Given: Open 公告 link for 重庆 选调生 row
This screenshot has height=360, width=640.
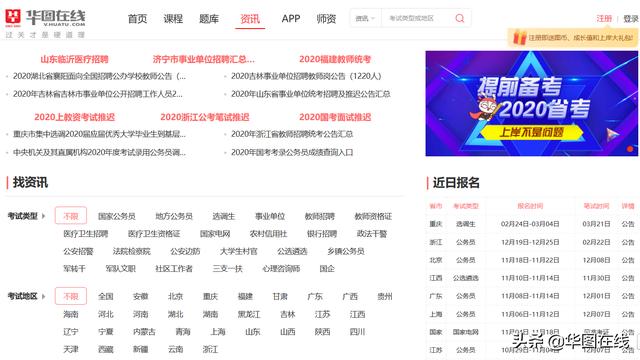Looking at the screenshot, I should [x=628, y=224].
